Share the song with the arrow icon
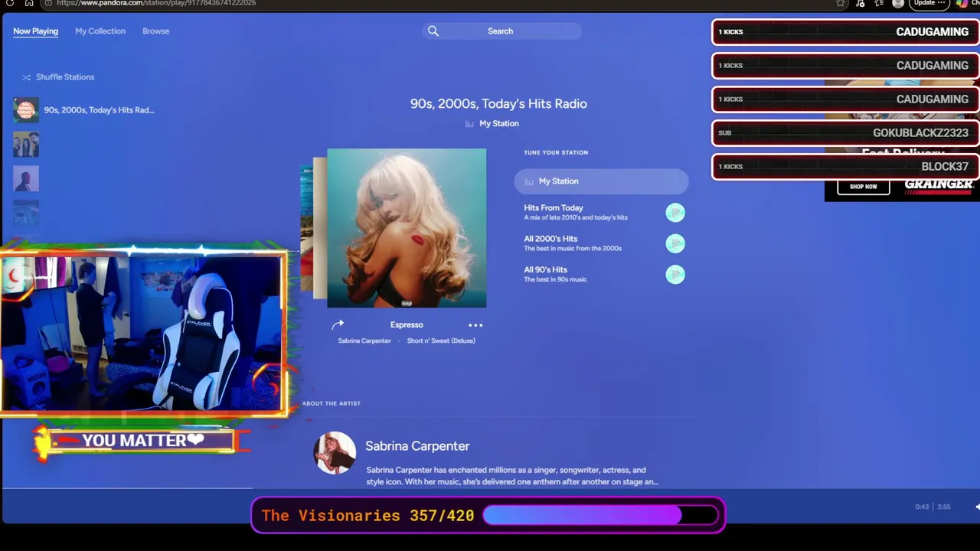The height and width of the screenshot is (551, 980). coord(338,325)
